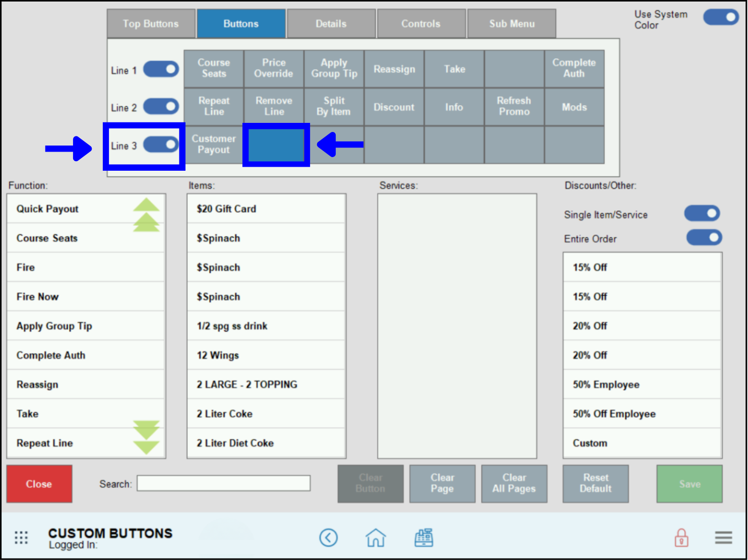Screen dimensions: 748x560
Task: Switch to the Controls tab
Action: tap(421, 23)
